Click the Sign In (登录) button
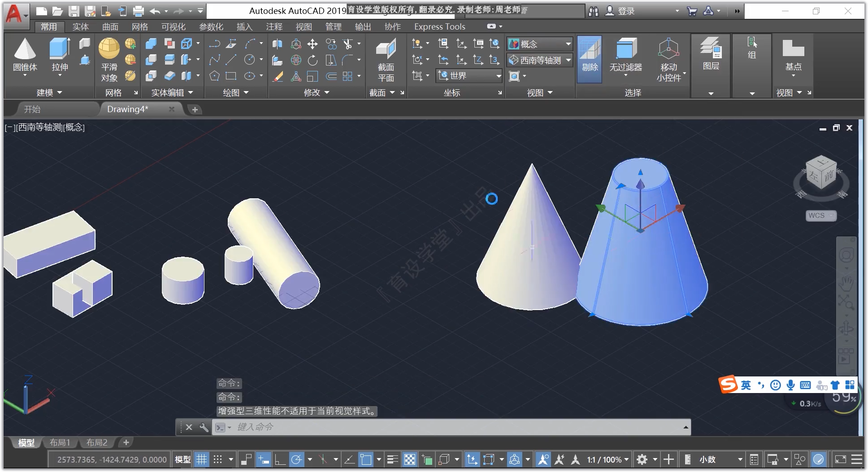 pos(620,11)
